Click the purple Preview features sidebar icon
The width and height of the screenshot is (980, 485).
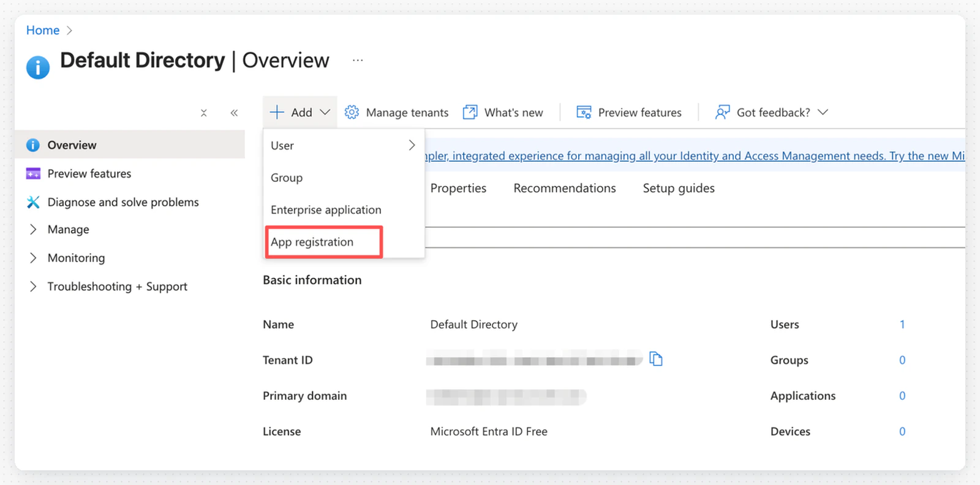pyautogui.click(x=33, y=173)
